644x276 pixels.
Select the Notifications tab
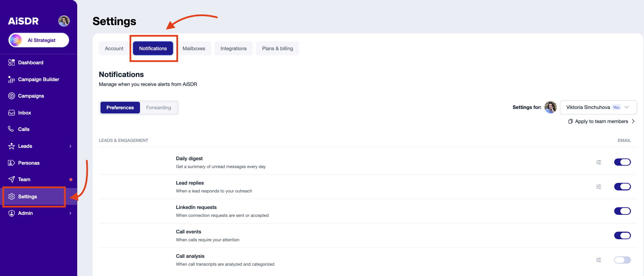[153, 48]
